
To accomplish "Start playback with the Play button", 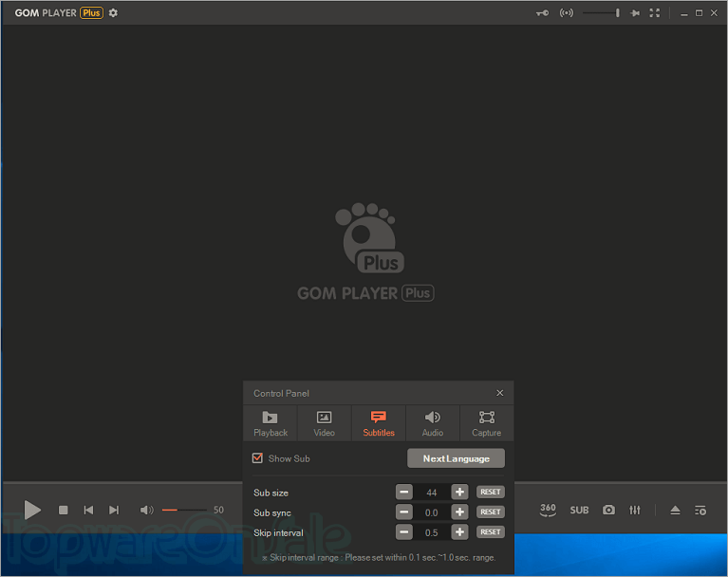I will coord(32,510).
